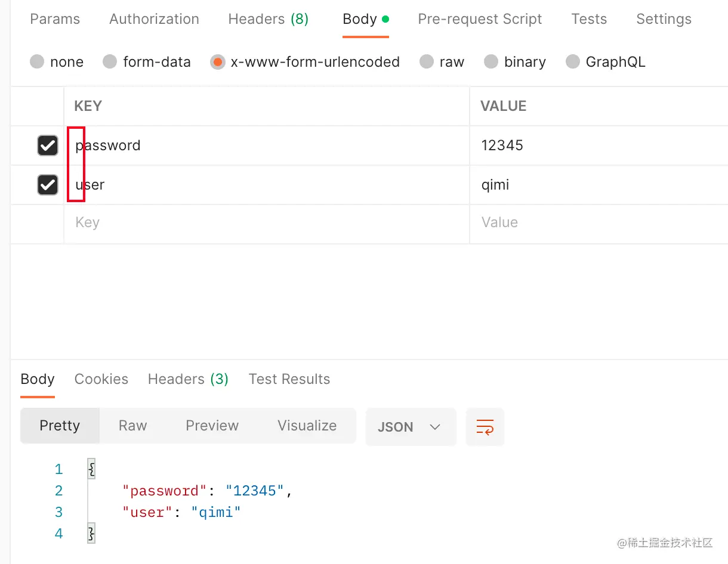Toggle the wrap lines icon
This screenshot has width=728, height=564.
point(485,427)
